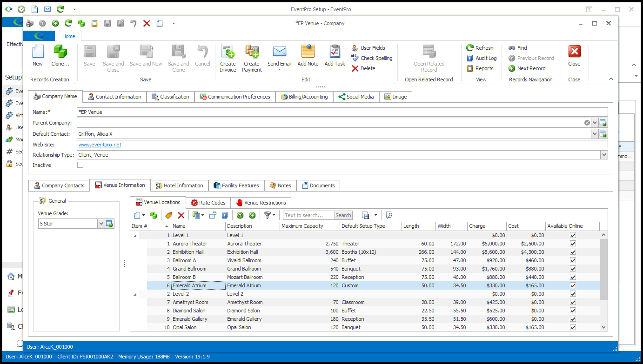Toggle Available Online for Emerald Atrium
Viewport: 643px width, 364px height.
click(x=573, y=285)
